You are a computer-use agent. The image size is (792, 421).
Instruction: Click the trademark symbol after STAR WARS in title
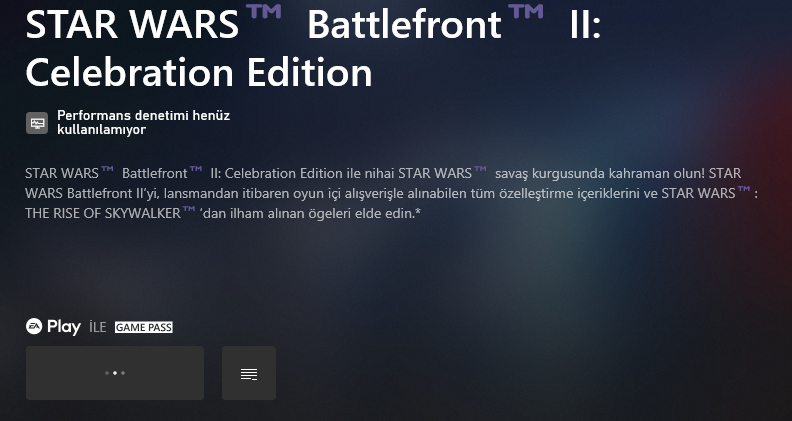coord(263,11)
